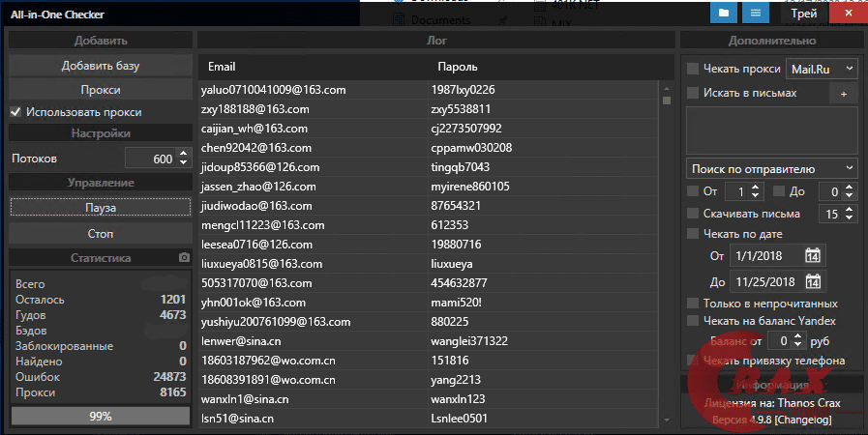Select row lenwer@sina.cn
The height and width of the screenshot is (435, 868).
click(428, 341)
